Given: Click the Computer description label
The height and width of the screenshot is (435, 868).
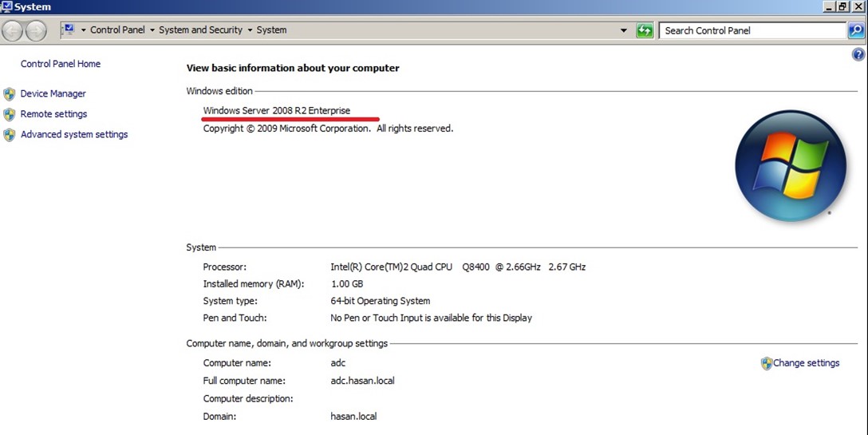Looking at the screenshot, I should (248, 398).
